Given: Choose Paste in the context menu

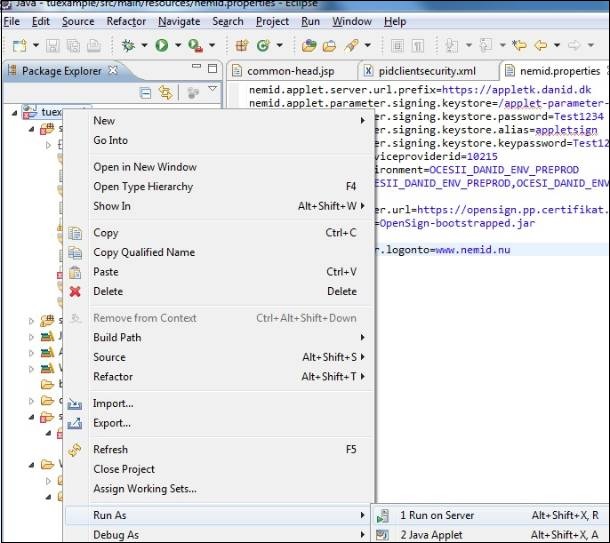Looking at the screenshot, I should tap(219, 272).
